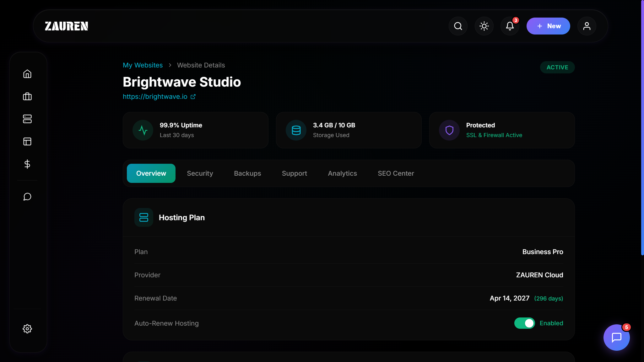The image size is (644, 362).
Task: Click the Renewal Date label
Action: coord(155,298)
